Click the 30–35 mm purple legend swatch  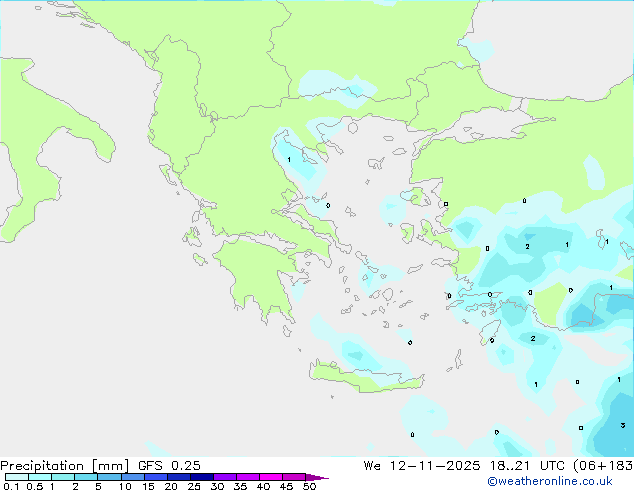point(225,477)
